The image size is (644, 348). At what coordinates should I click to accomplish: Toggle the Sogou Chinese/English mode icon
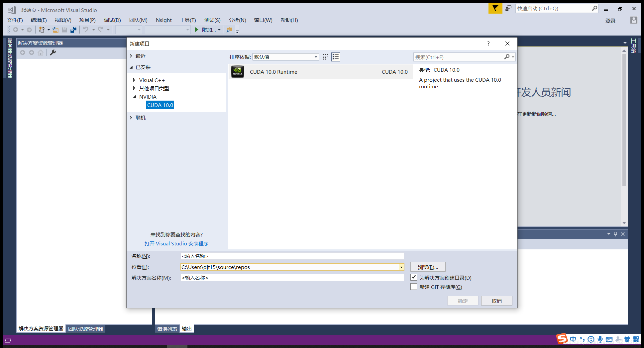(573, 339)
